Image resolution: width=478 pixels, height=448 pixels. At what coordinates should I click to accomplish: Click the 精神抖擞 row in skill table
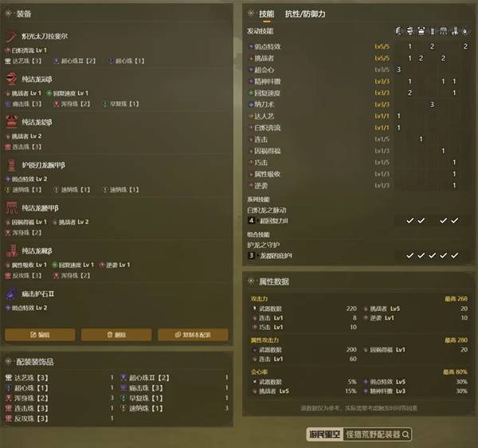[x=358, y=81]
